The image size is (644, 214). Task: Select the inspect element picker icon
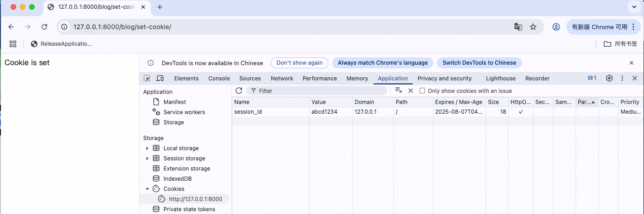pos(147,78)
